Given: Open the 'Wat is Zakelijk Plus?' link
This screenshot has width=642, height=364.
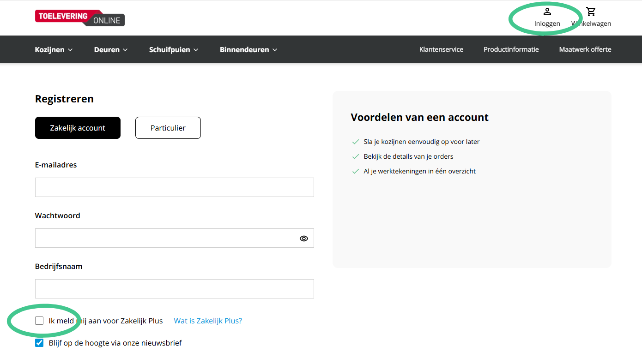Looking at the screenshot, I should [x=208, y=321].
